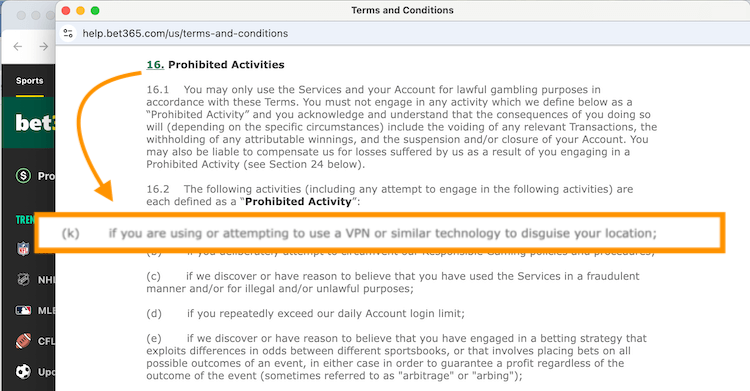This screenshot has width=750, height=391.
Task: Select the soccer ball icon
Action: 23,371
